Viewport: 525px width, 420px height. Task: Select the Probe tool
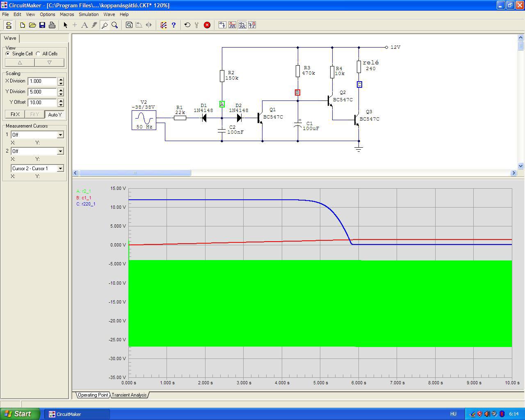point(105,25)
